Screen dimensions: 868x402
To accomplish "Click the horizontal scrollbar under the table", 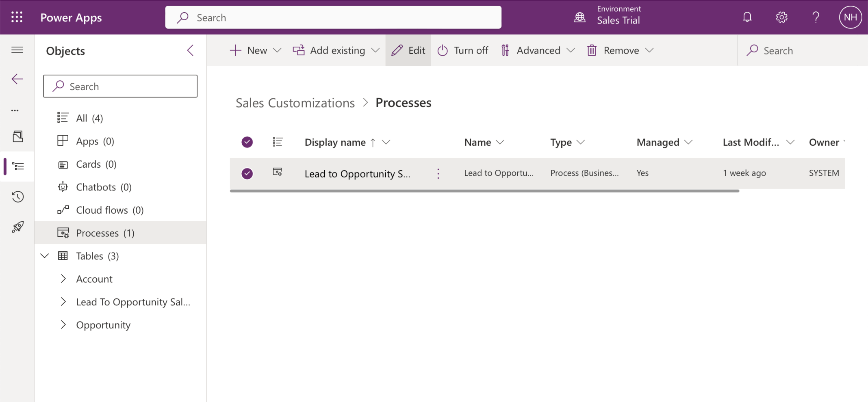I will click(484, 191).
